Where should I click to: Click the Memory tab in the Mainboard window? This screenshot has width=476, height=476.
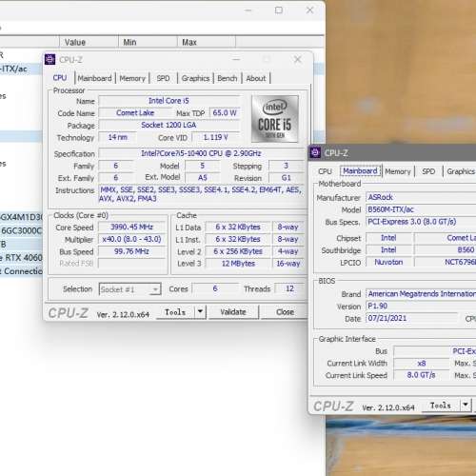pyautogui.click(x=398, y=171)
